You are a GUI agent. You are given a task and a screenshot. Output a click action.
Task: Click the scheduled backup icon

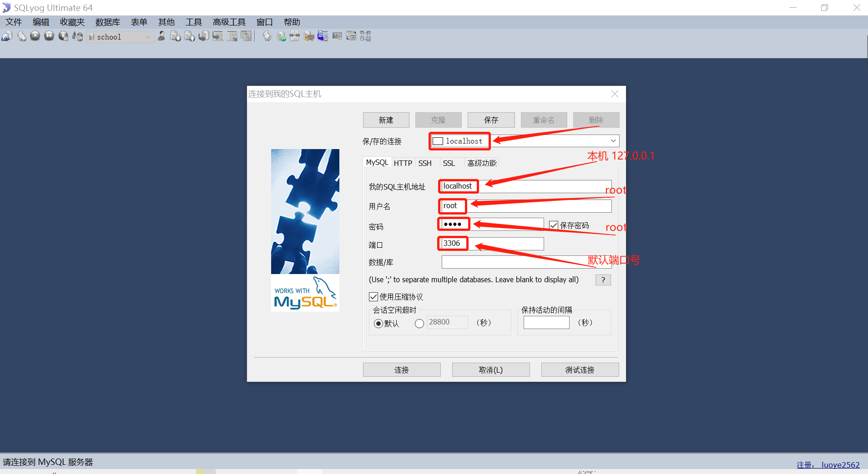(323, 36)
